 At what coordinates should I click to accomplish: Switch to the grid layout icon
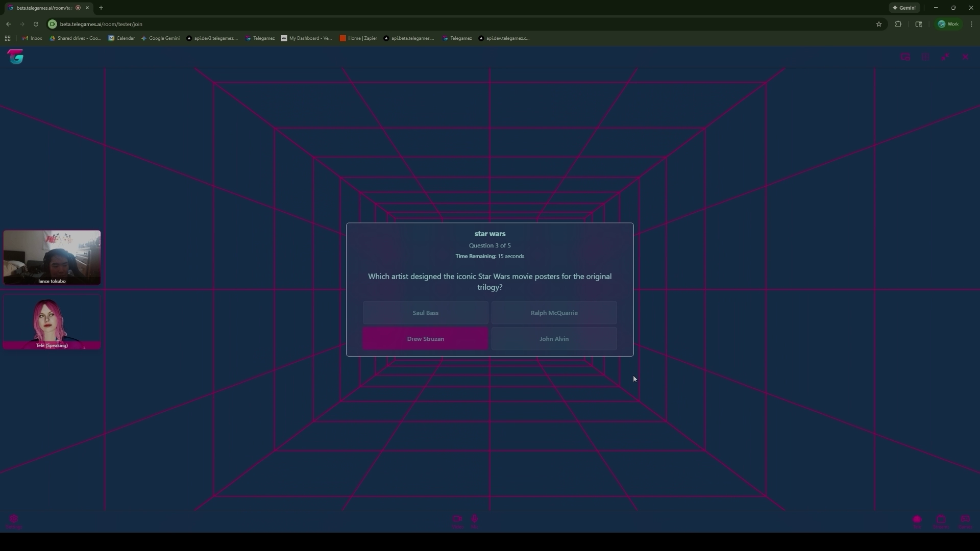(925, 57)
